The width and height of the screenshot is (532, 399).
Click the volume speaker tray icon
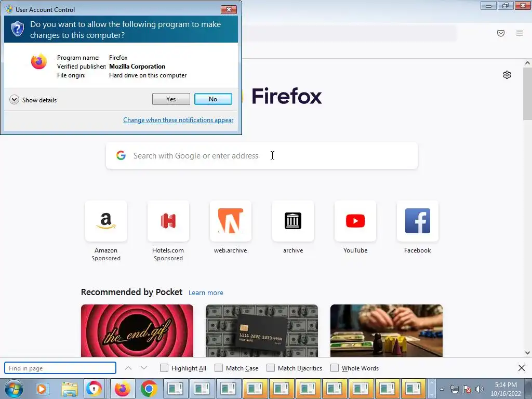tap(480, 389)
